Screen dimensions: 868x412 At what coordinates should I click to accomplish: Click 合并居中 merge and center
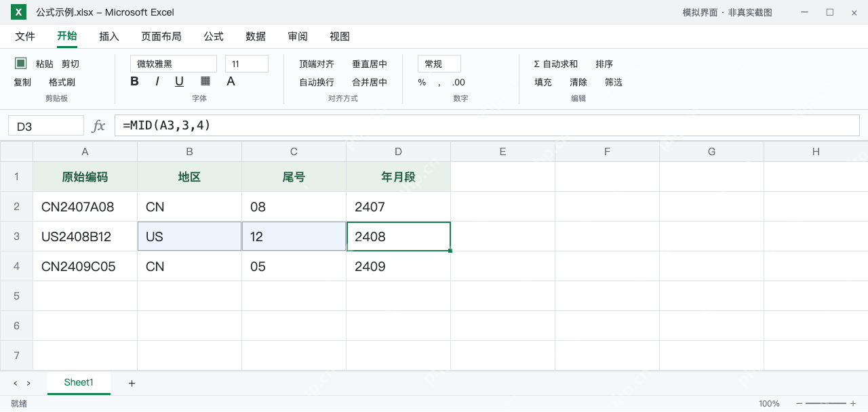(370, 83)
